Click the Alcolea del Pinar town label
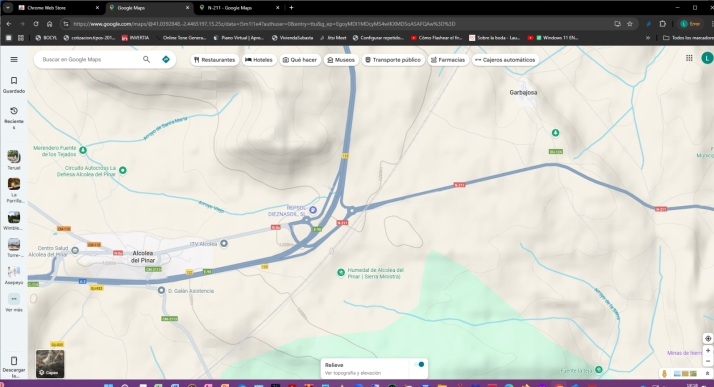Screen dimensions: 714x387 [143, 257]
